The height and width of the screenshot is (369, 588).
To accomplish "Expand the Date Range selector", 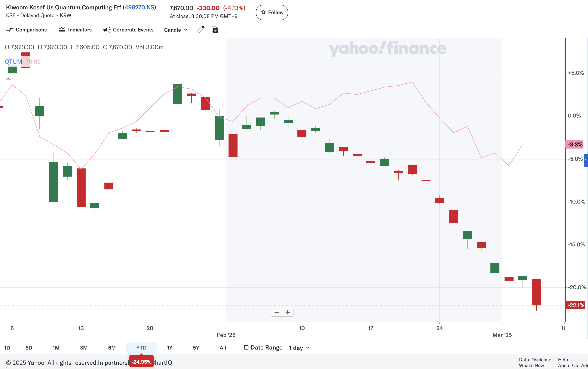I will (x=266, y=347).
